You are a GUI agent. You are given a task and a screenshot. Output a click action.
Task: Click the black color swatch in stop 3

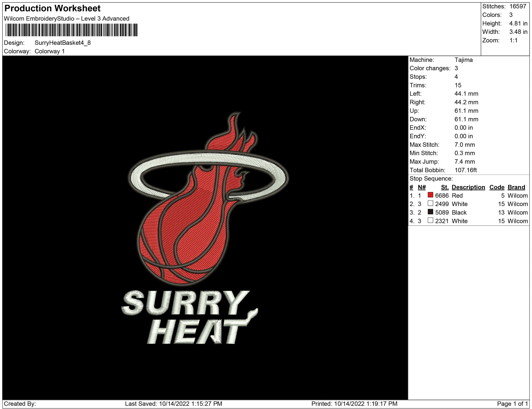coord(430,212)
